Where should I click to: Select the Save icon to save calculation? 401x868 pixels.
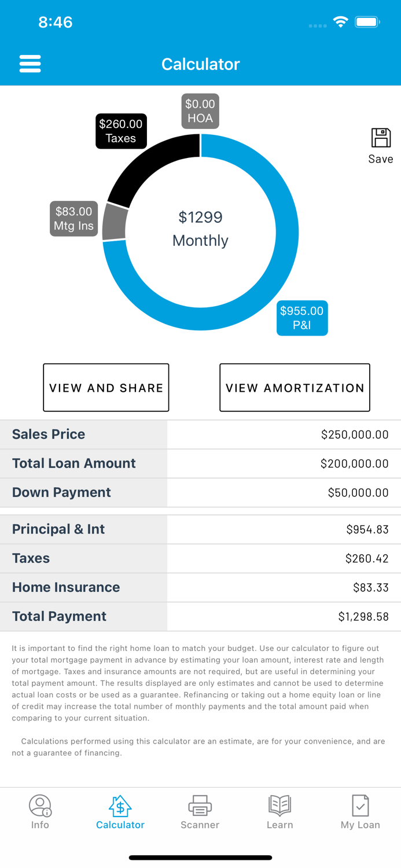pos(380,142)
